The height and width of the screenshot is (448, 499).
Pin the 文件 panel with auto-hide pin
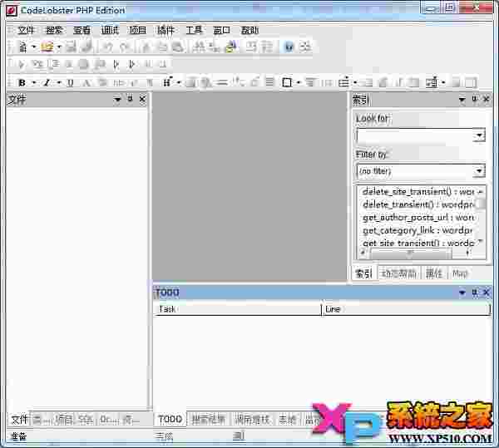pos(131,100)
